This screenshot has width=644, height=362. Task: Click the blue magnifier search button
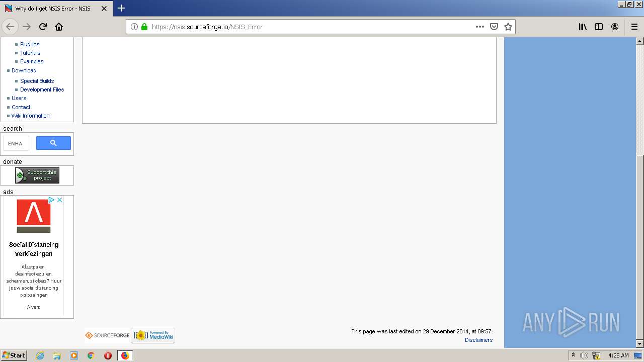[53, 143]
